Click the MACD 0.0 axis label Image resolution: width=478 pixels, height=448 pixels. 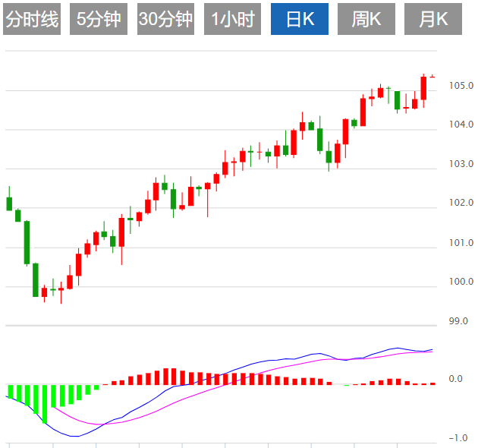click(455, 379)
